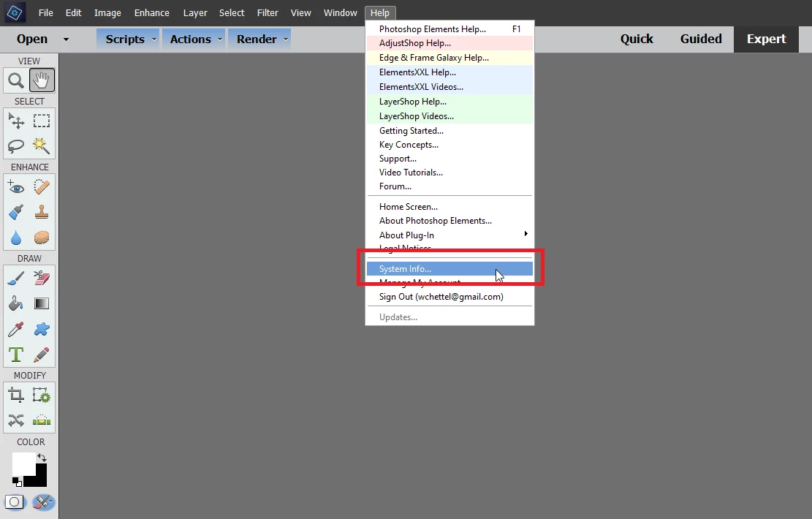812x519 pixels.
Task: Select the Gradient tool
Action: [42, 303]
